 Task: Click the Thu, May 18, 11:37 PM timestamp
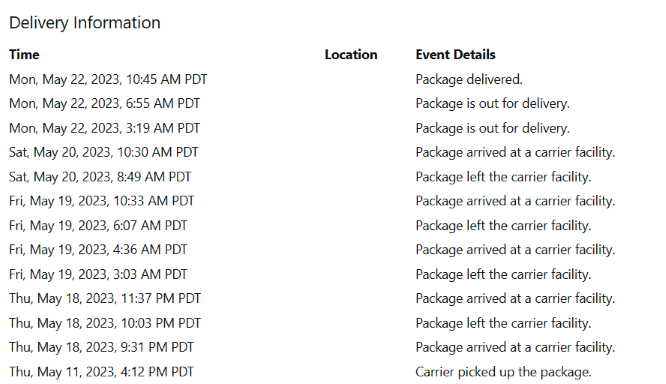[x=104, y=299]
